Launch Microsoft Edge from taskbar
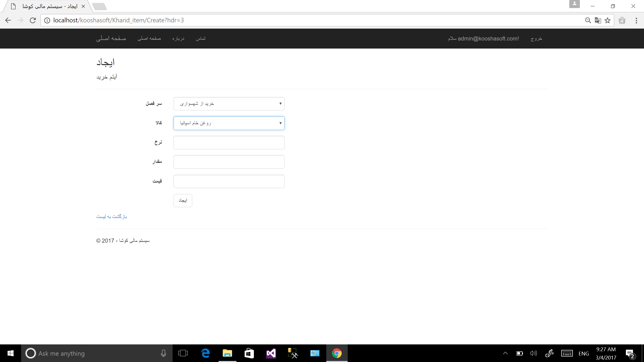This screenshot has width=644, height=362. (206, 353)
